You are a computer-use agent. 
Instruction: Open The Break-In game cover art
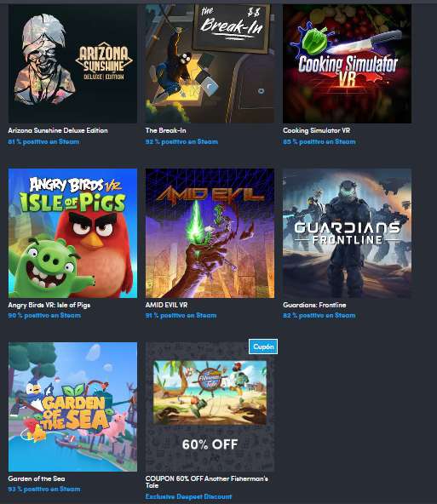coord(210,64)
